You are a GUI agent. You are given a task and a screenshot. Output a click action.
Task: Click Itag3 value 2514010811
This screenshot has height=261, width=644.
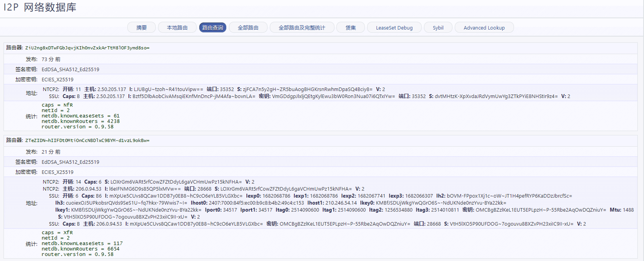pyautogui.click(x=445, y=210)
